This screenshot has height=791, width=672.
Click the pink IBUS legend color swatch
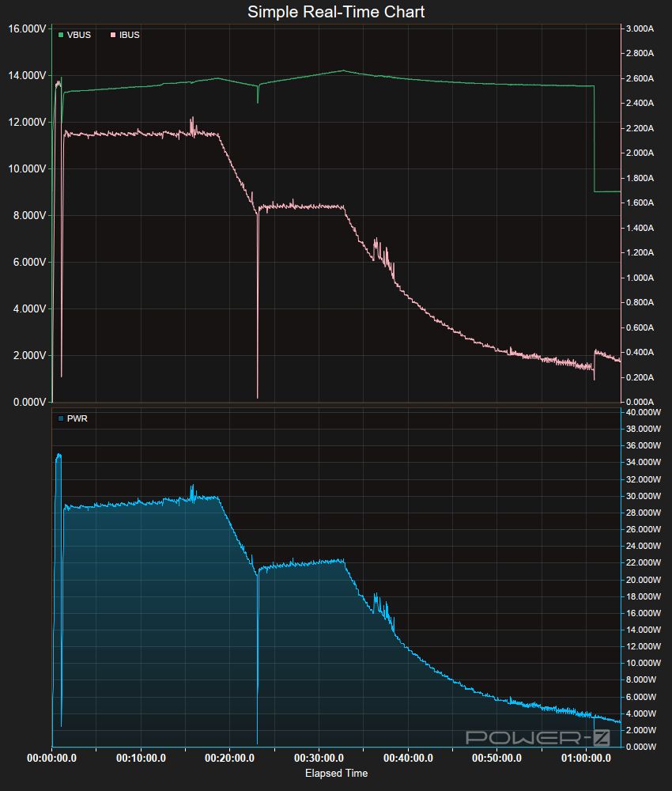tap(113, 35)
